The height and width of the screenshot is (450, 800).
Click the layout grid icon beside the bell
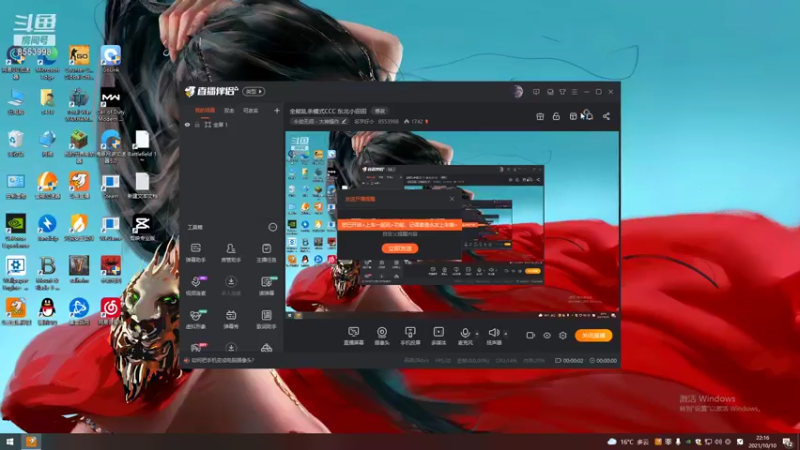(x=573, y=116)
